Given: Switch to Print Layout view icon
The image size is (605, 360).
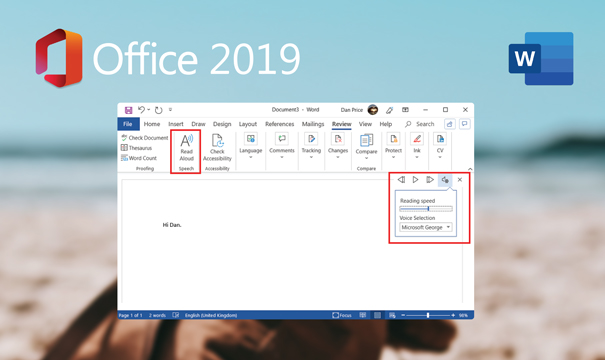Looking at the screenshot, I should (377, 315).
